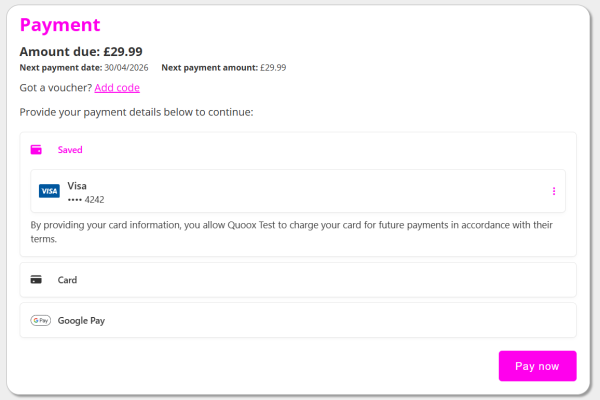600x400 pixels.
Task: Click the Quoox Test card terms disclaimer
Action: [x=291, y=232]
